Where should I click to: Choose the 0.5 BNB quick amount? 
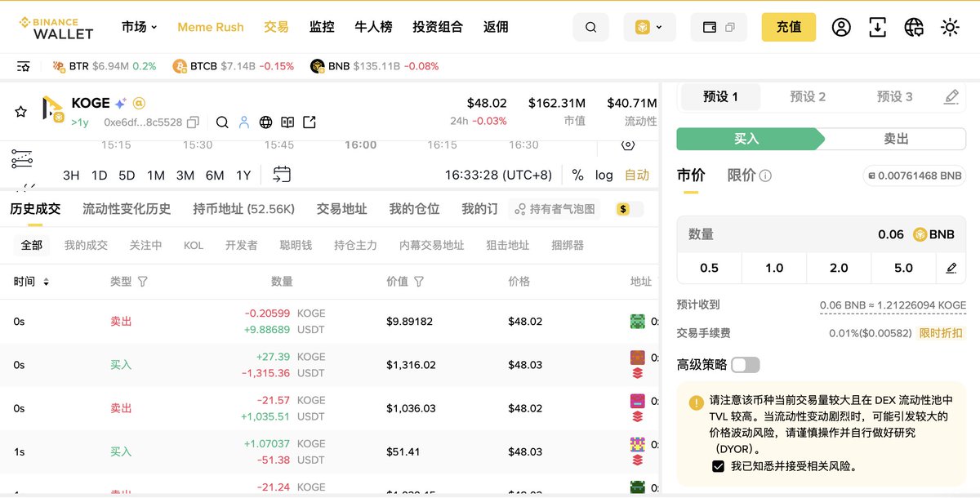pyautogui.click(x=709, y=268)
